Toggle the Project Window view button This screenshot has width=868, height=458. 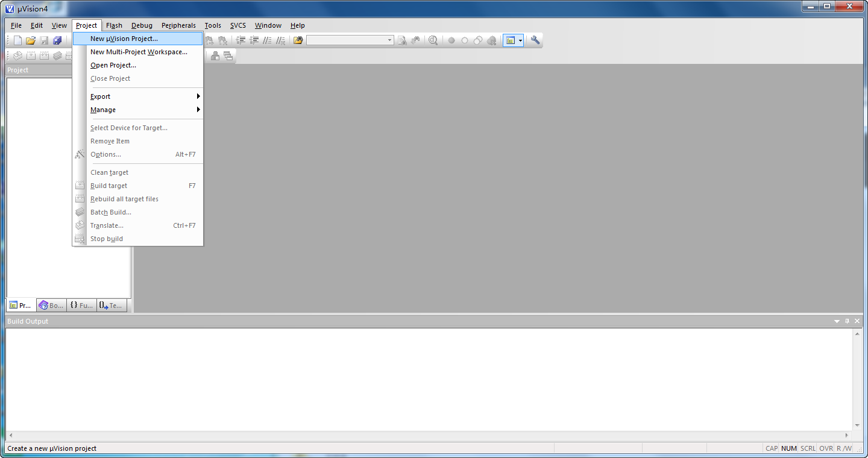511,40
